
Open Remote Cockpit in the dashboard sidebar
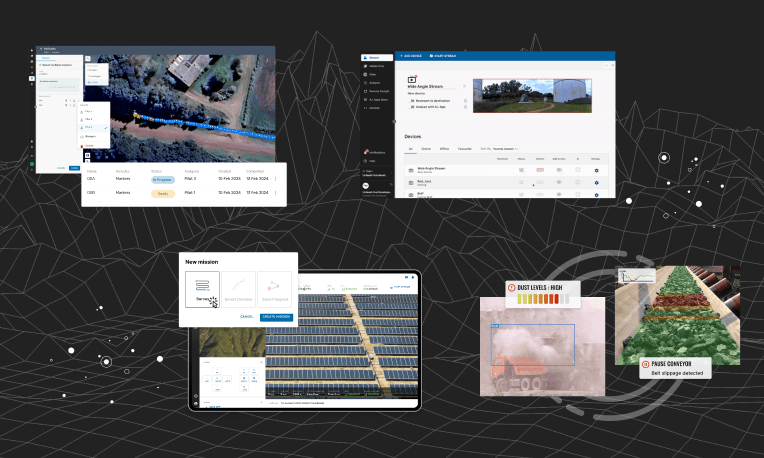376,91
